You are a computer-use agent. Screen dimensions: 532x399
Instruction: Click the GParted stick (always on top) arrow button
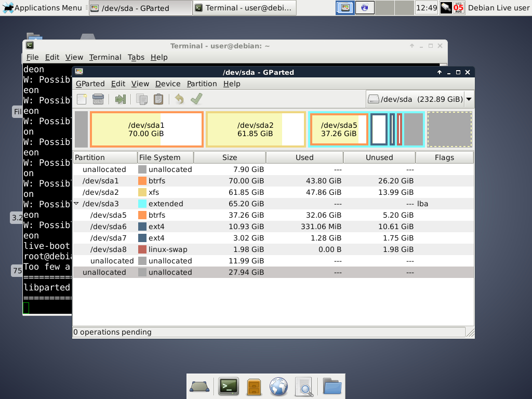click(440, 72)
